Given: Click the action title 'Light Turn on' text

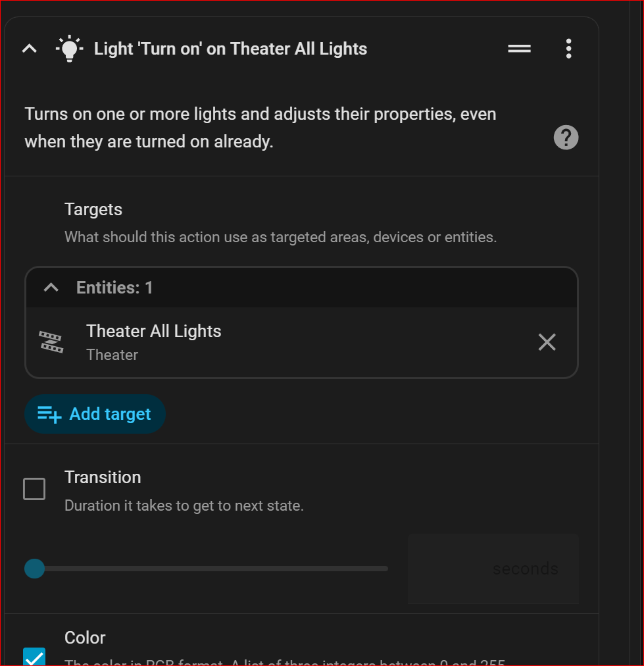Looking at the screenshot, I should coord(230,49).
